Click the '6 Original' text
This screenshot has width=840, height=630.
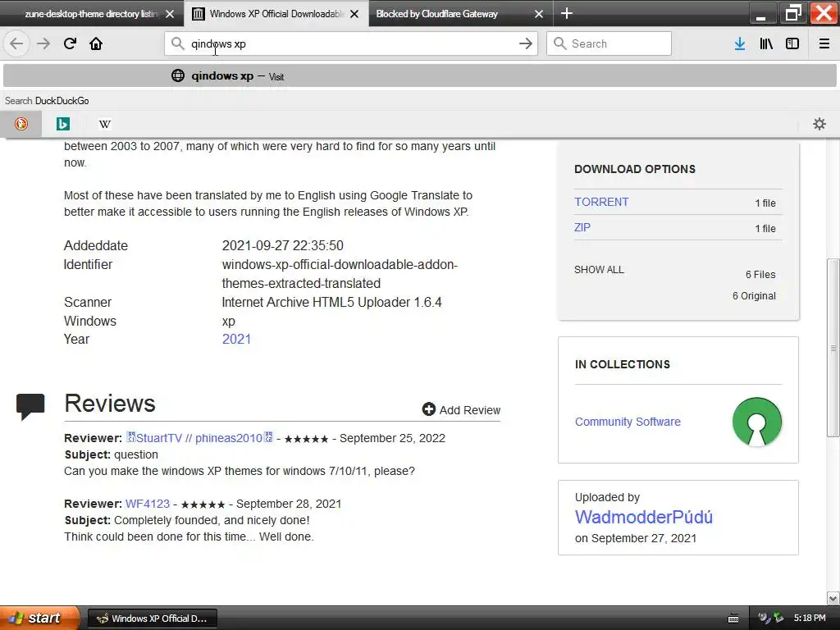tap(754, 295)
